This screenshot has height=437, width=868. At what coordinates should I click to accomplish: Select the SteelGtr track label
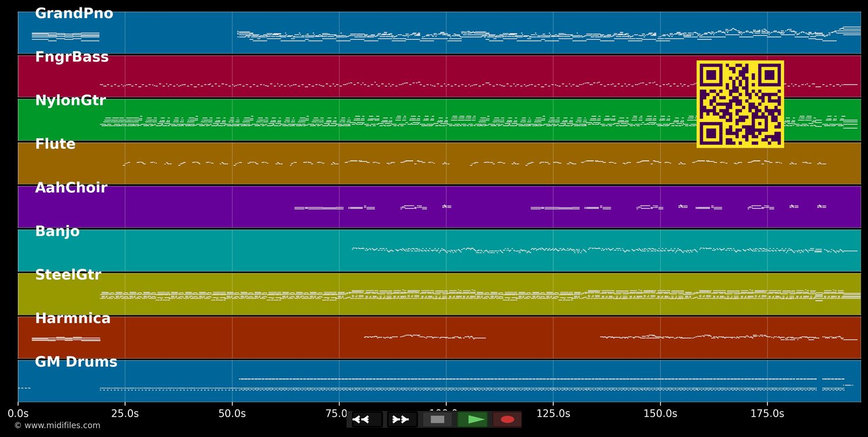tap(68, 275)
